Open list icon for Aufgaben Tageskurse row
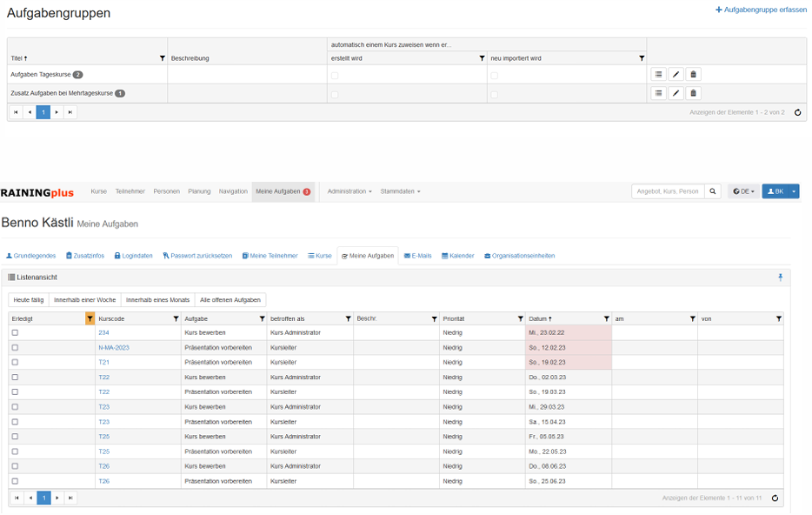The height and width of the screenshot is (515, 812). pyautogui.click(x=659, y=75)
